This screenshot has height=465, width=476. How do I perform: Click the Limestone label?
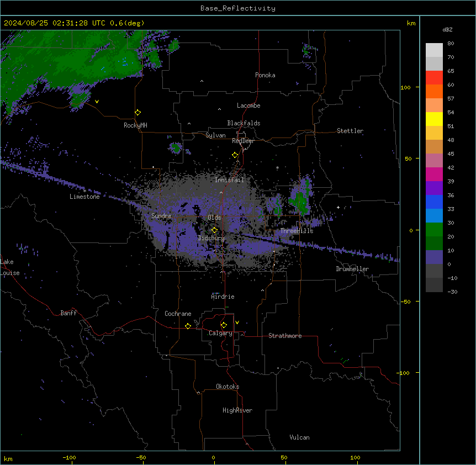[x=84, y=197]
